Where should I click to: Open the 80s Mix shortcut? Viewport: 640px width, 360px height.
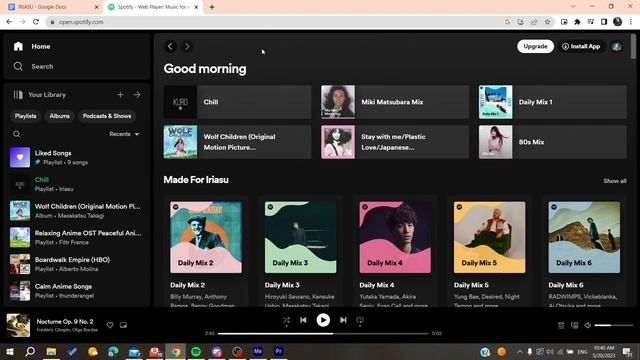[552, 142]
